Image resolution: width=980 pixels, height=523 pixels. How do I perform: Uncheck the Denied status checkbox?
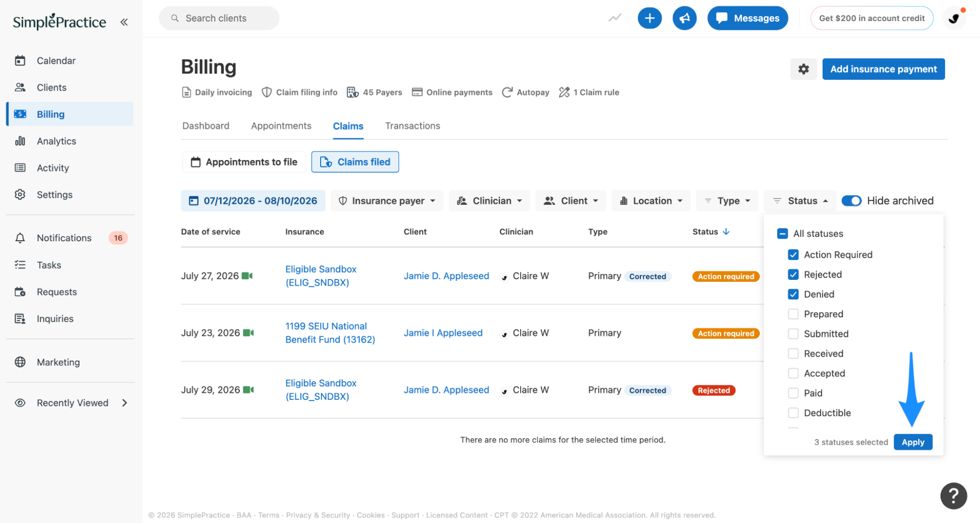(793, 294)
